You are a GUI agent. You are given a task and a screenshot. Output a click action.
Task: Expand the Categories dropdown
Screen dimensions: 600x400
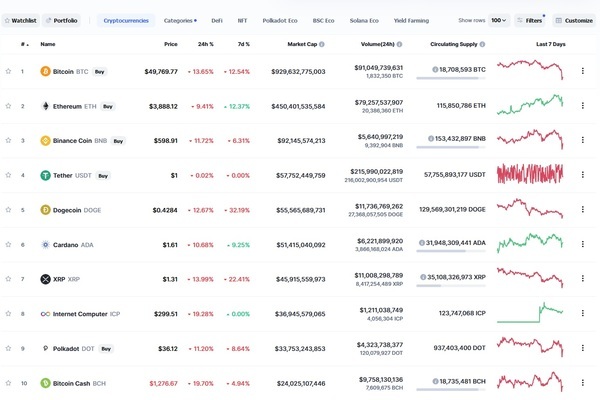[x=181, y=20]
